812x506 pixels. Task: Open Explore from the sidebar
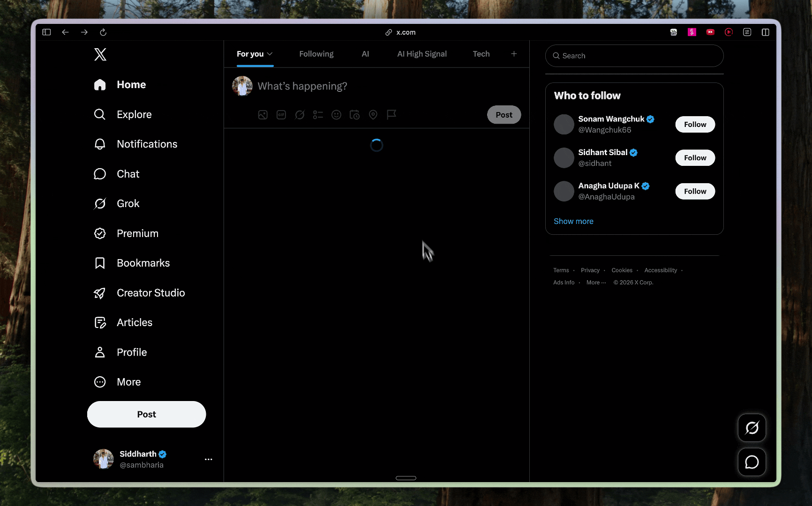[123, 114]
